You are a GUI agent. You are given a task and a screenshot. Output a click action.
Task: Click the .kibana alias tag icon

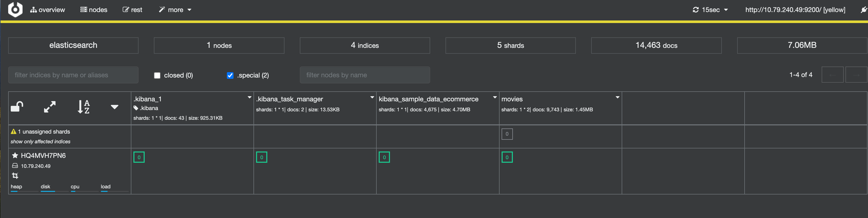tap(136, 108)
